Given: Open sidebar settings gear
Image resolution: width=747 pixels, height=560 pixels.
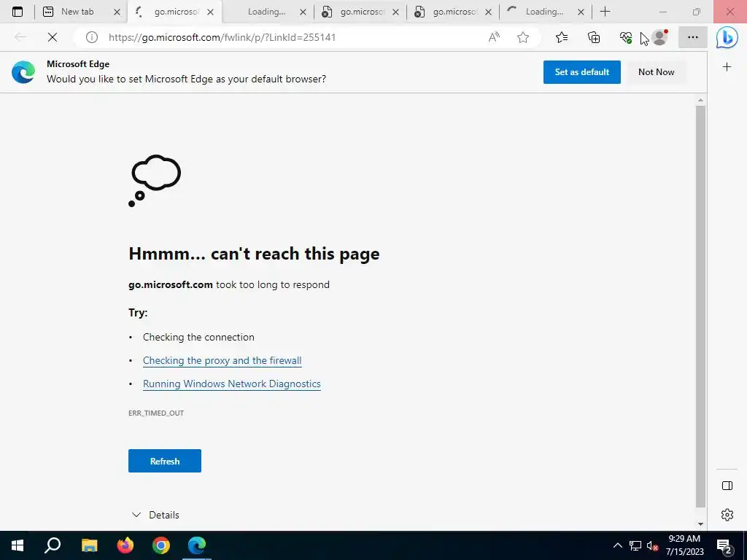Looking at the screenshot, I should point(727,515).
